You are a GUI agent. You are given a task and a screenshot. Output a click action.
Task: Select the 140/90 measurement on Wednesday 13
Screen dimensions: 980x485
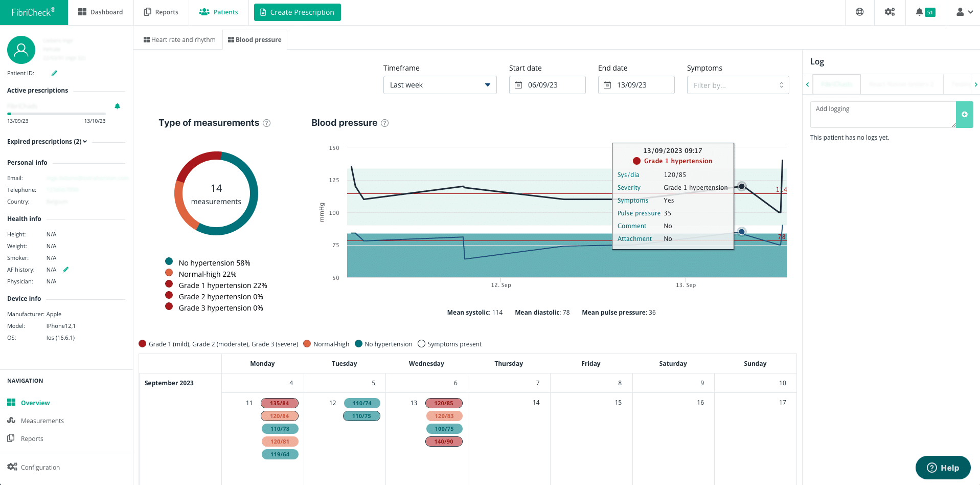click(444, 442)
